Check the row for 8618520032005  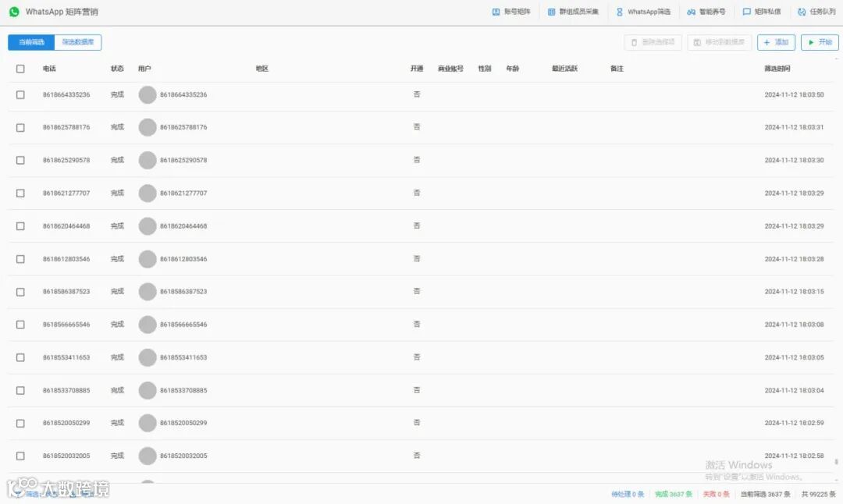20,456
